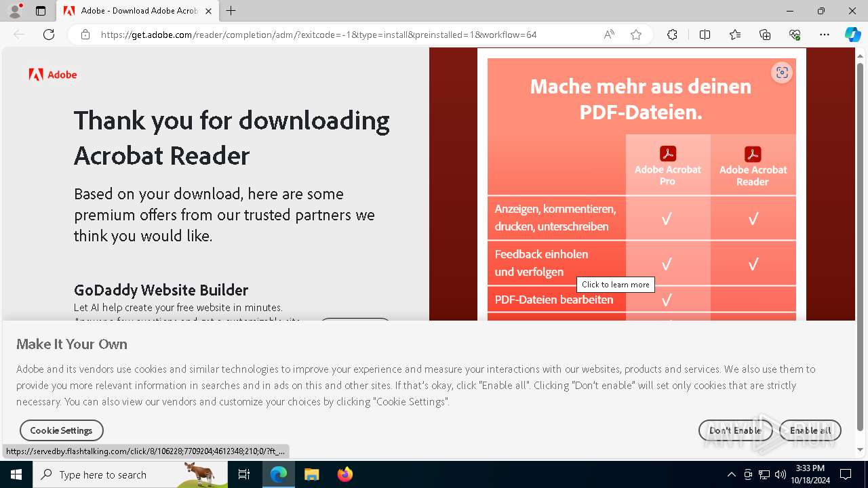Viewport: 868px width, 488px height.
Task: Refresh the current page
Action: tap(49, 35)
